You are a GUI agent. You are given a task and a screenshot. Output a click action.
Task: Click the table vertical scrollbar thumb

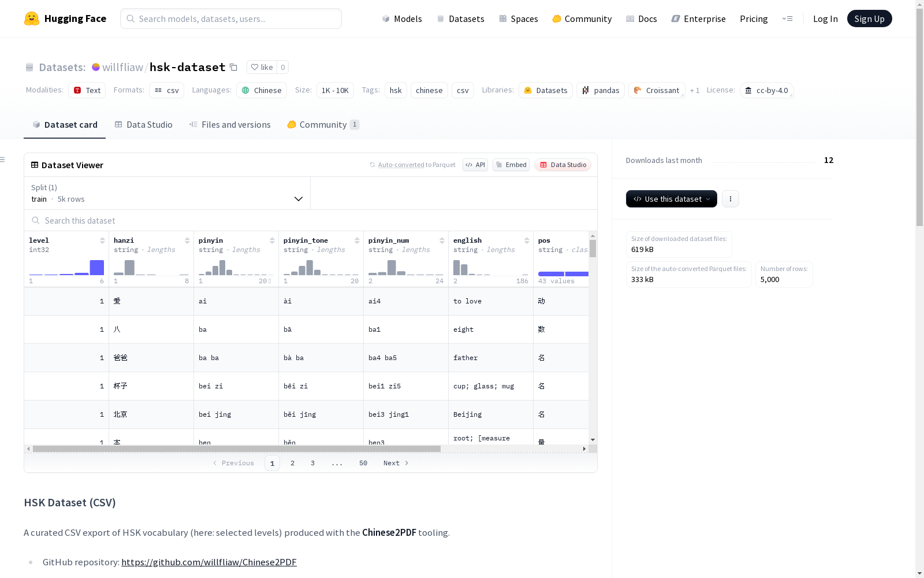click(x=593, y=249)
